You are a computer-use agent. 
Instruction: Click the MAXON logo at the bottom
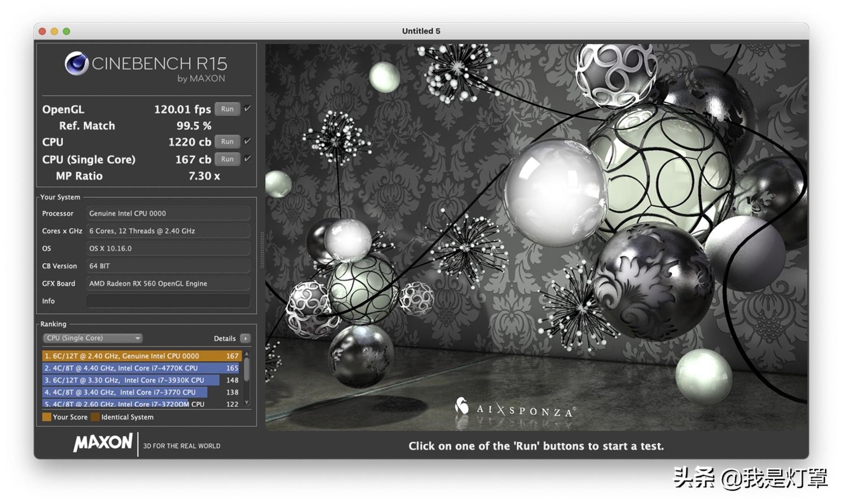(103, 442)
